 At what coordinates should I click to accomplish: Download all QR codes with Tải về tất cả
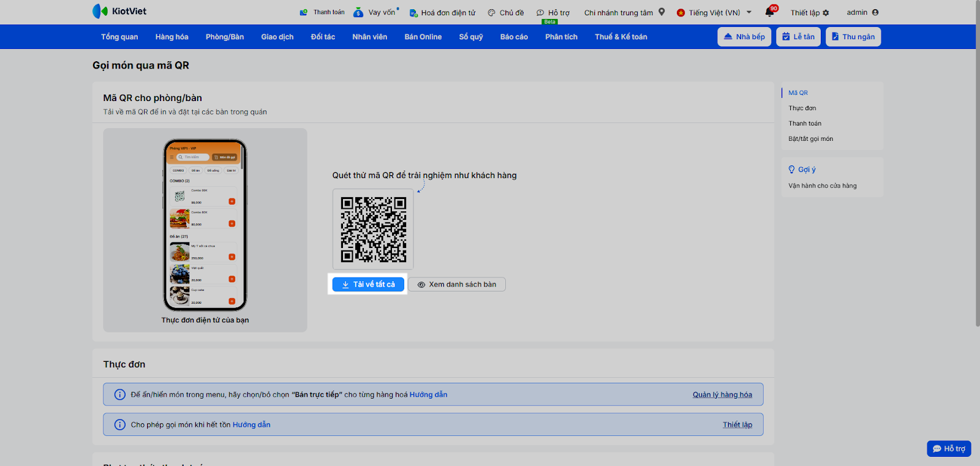(368, 284)
